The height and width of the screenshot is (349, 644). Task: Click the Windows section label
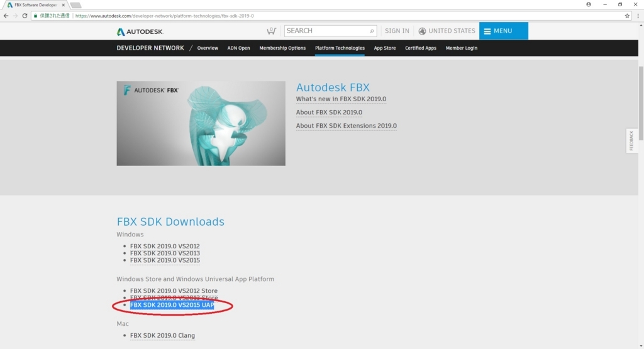130,235
